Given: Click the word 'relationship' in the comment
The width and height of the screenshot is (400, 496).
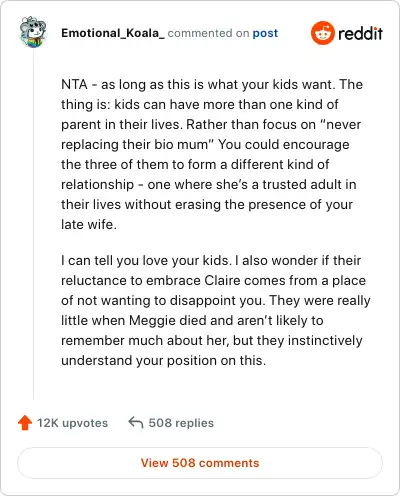Looking at the screenshot, I should [97, 185].
